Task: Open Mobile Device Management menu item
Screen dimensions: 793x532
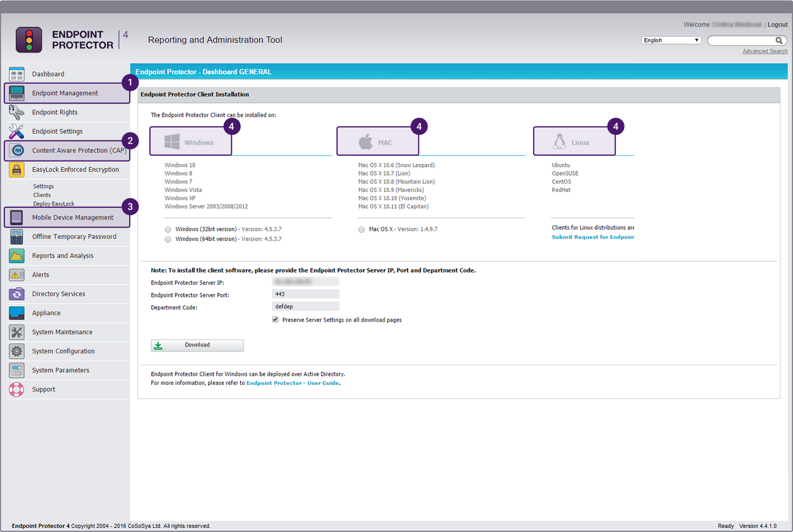Action: tap(73, 217)
